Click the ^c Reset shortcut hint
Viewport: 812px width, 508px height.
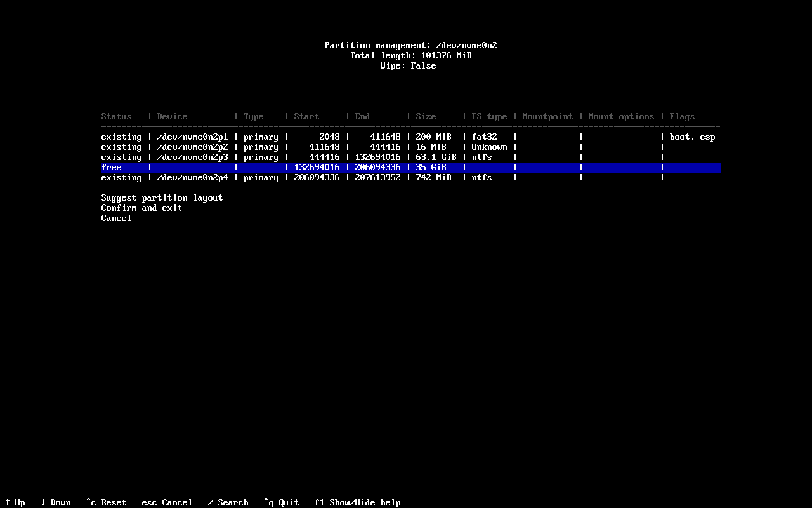pos(106,502)
